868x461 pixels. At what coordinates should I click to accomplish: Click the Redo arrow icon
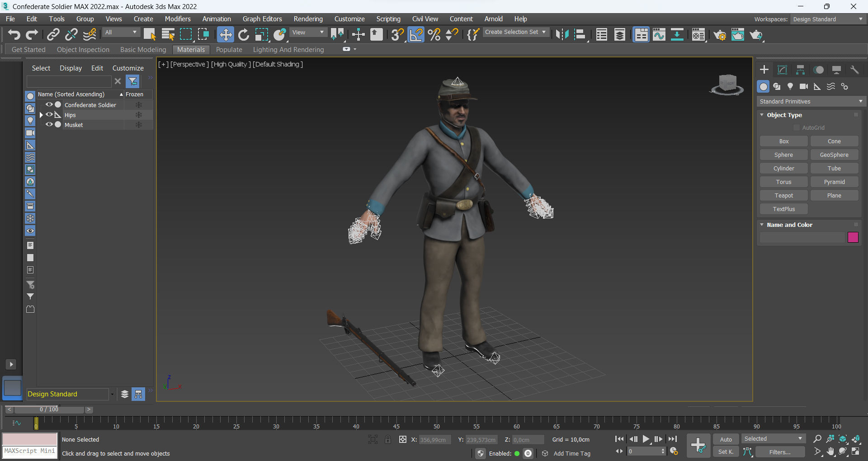click(x=32, y=35)
